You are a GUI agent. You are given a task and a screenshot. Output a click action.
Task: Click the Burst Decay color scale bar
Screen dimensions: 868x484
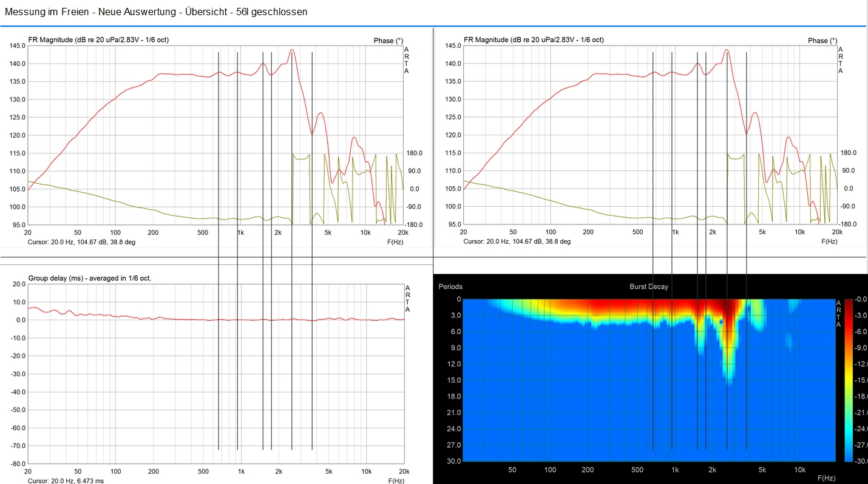tap(849, 379)
